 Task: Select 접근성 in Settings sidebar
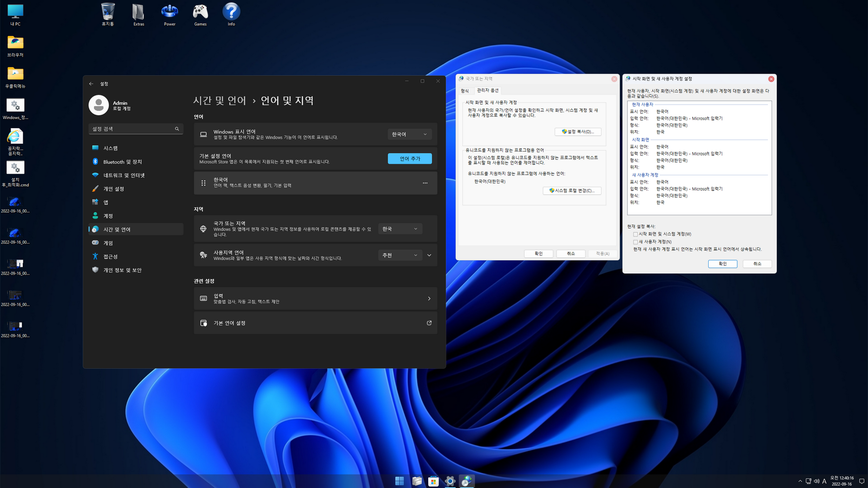[136, 257]
